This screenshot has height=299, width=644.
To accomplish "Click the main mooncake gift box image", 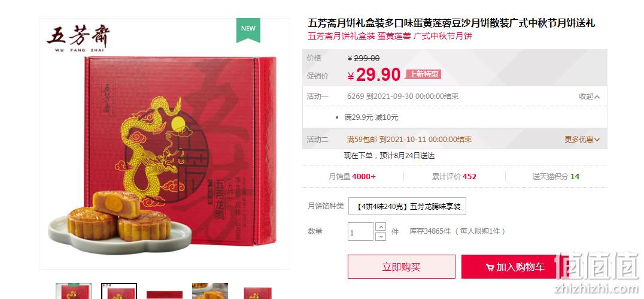I will [x=164, y=144].
